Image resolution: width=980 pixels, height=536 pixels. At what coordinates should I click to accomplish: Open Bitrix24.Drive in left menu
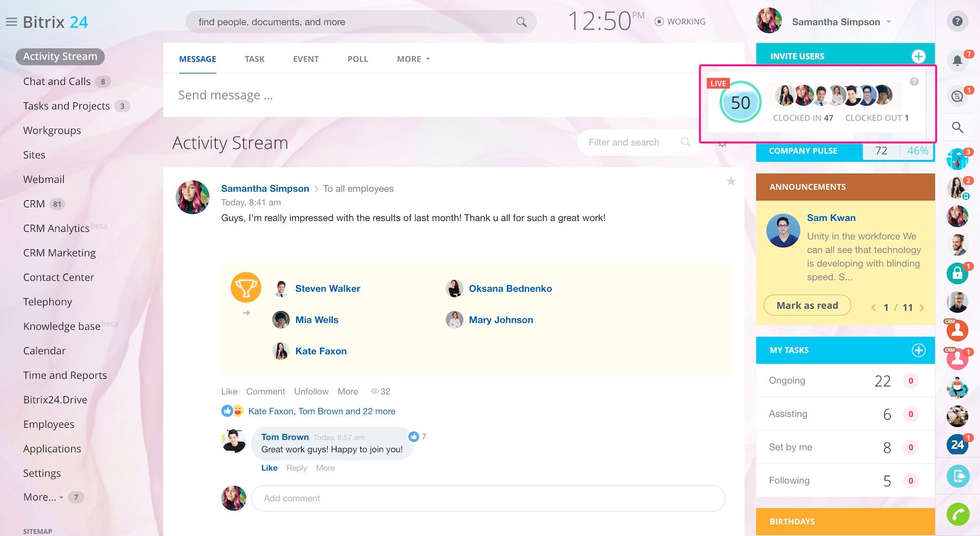55,400
